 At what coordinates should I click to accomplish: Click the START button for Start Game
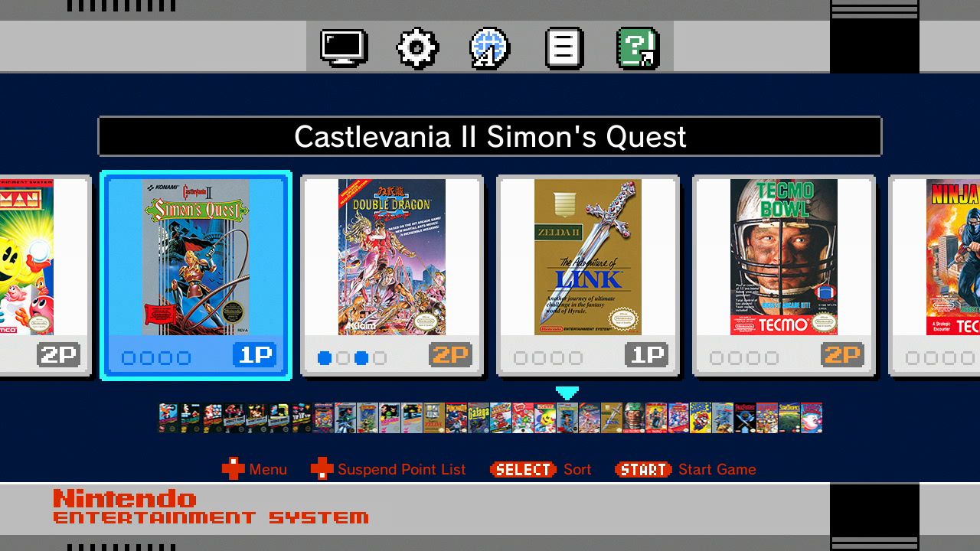click(x=642, y=469)
